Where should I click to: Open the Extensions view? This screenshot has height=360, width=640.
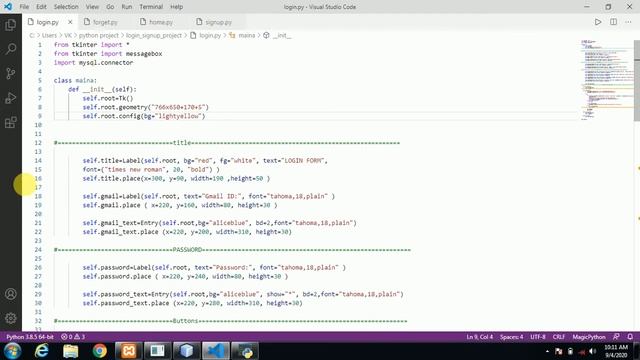pos(11,122)
